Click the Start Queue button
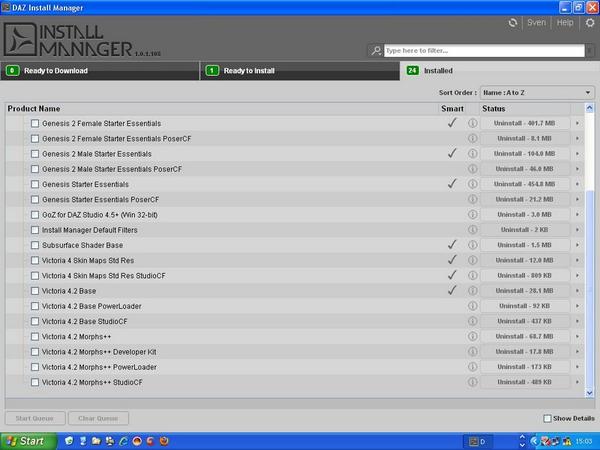The image size is (600, 450). click(x=35, y=418)
